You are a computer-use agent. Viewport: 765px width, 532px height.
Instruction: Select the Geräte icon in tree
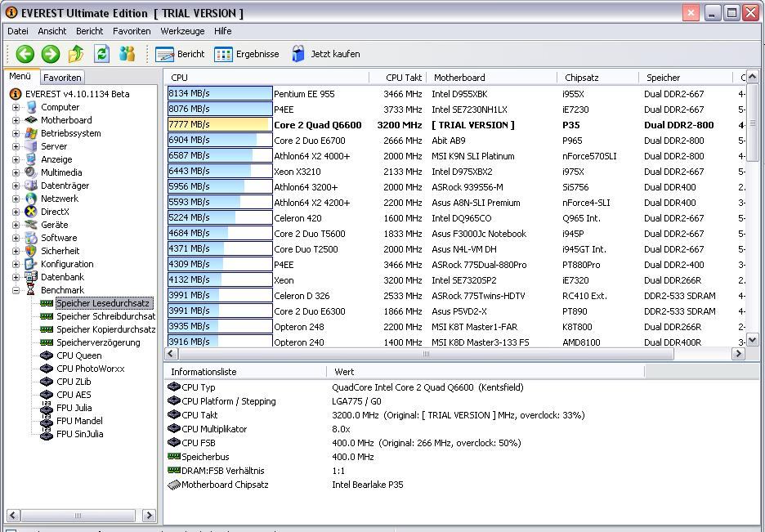pos(31,225)
